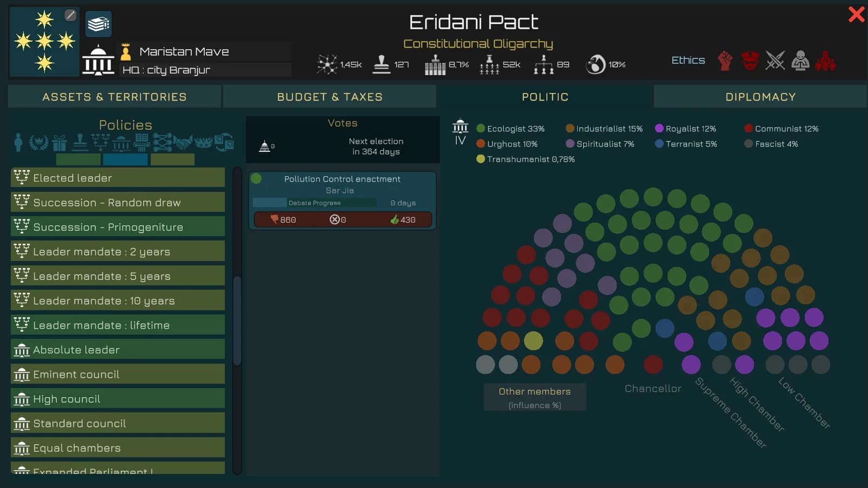This screenshot has width=868, height=488.
Task: Click the thumbs-down 860 votes indicator
Action: pos(283,220)
